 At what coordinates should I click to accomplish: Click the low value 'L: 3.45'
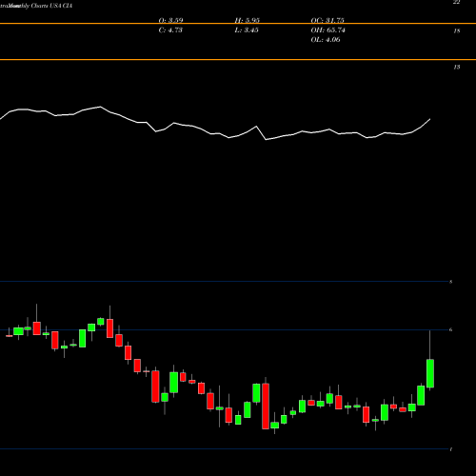(x=247, y=30)
